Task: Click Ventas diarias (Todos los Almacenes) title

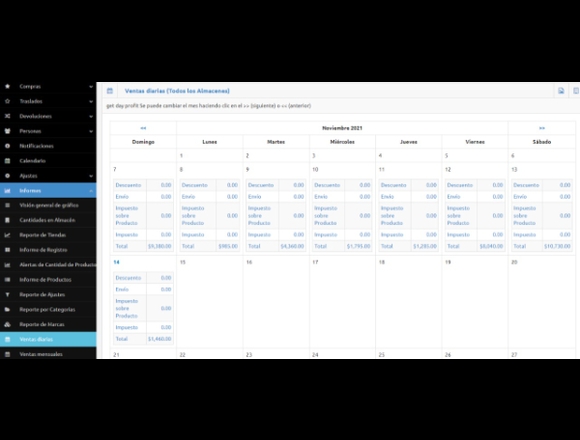Action: (x=177, y=91)
